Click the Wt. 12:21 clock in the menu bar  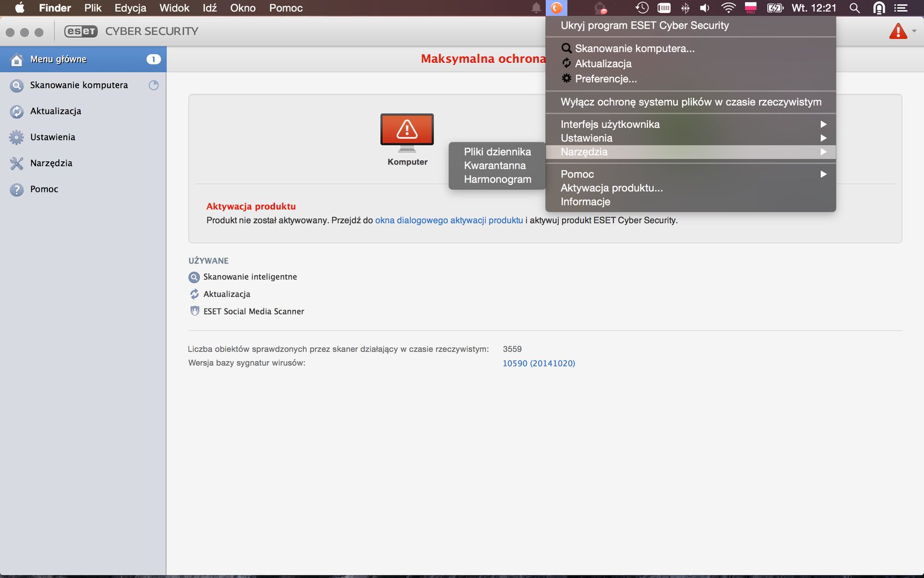[x=814, y=8]
